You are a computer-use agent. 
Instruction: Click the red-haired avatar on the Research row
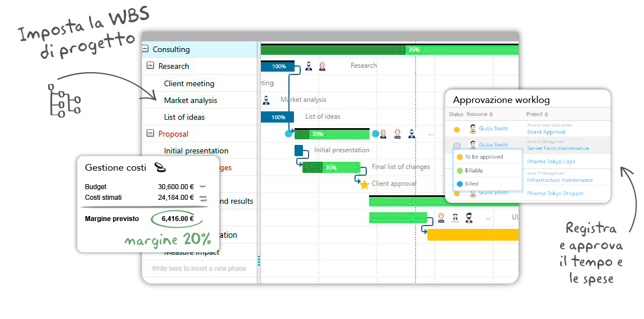pos(323,66)
